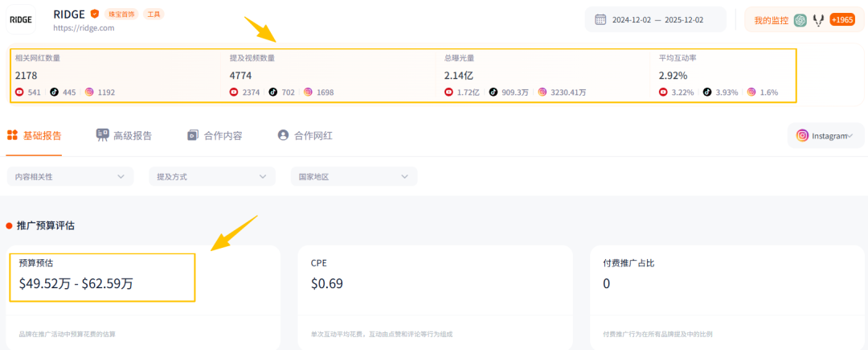
Task: Click Instagram icon under 提及视频数量
Action: click(x=308, y=93)
